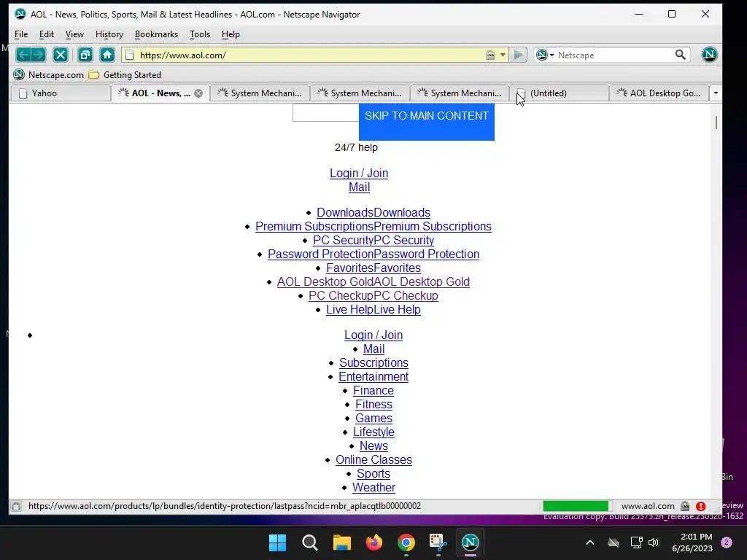The height and width of the screenshot is (560, 747).
Task: Open the list all tabs dropdown
Action: tap(716, 93)
